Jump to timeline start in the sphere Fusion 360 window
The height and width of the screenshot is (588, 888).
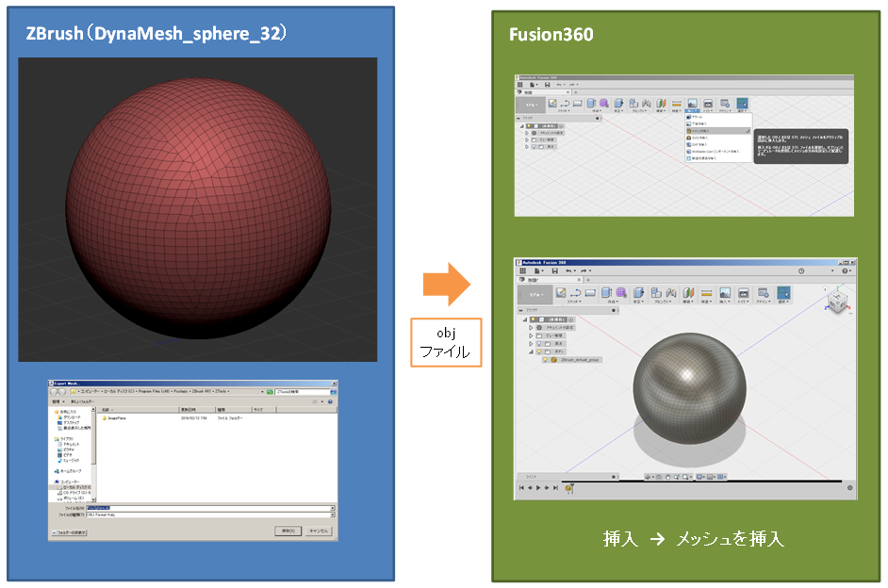pyautogui.click(x=521, y=488)
